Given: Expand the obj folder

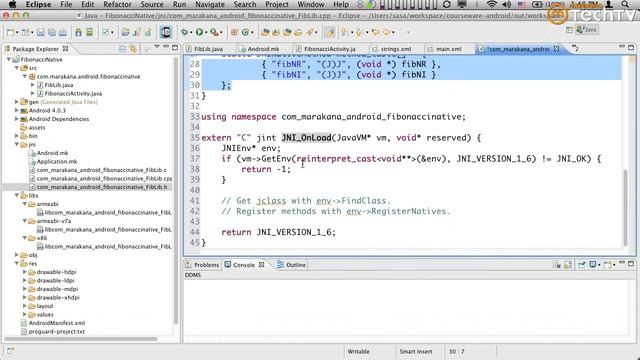Looking at the screenshot, I should point(17,255).
